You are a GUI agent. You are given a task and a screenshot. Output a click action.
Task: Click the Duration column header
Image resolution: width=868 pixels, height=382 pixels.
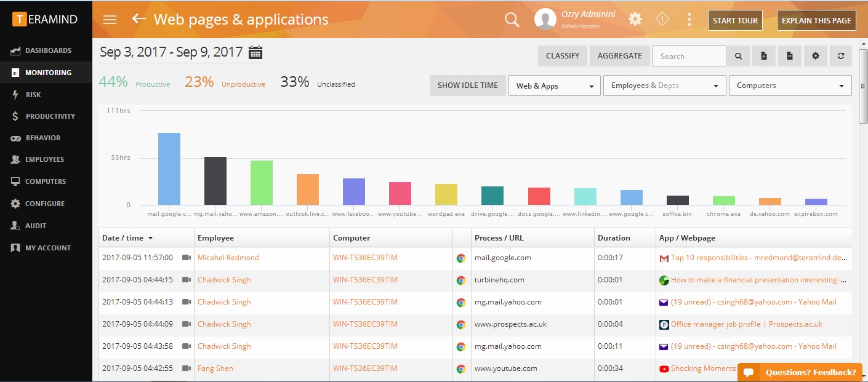tap(625, 237)
